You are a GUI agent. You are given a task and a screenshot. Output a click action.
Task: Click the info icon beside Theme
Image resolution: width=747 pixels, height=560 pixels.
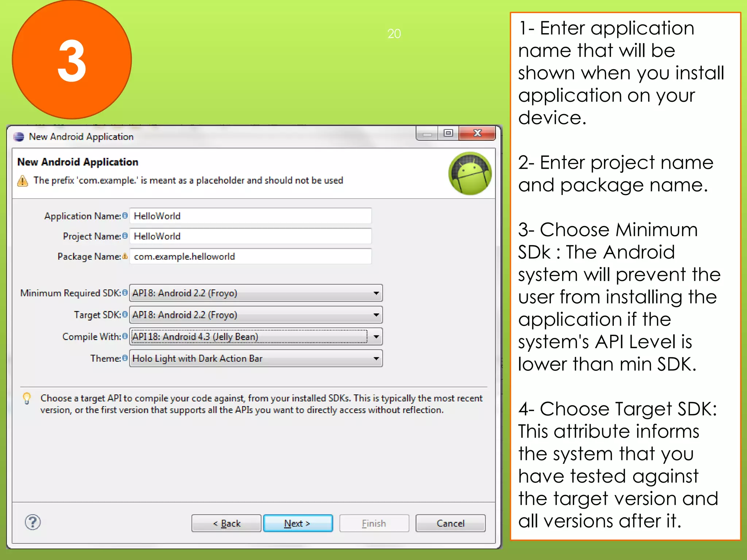click(x=125, y=358)
